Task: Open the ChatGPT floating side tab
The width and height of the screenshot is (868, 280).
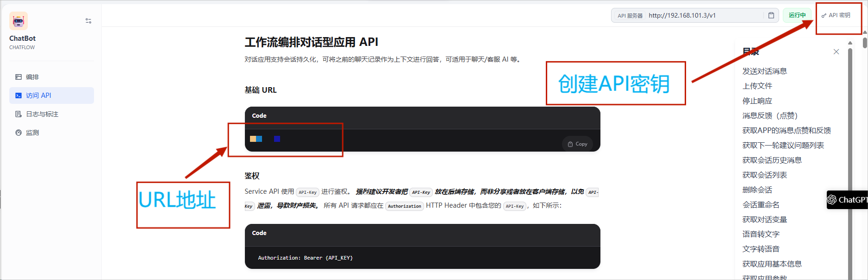Action: 847,200
